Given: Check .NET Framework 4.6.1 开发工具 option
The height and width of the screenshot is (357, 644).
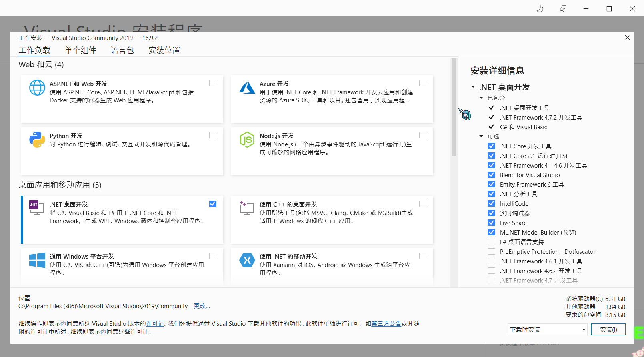Looking at the screenshot, I should tap(492, 261).
